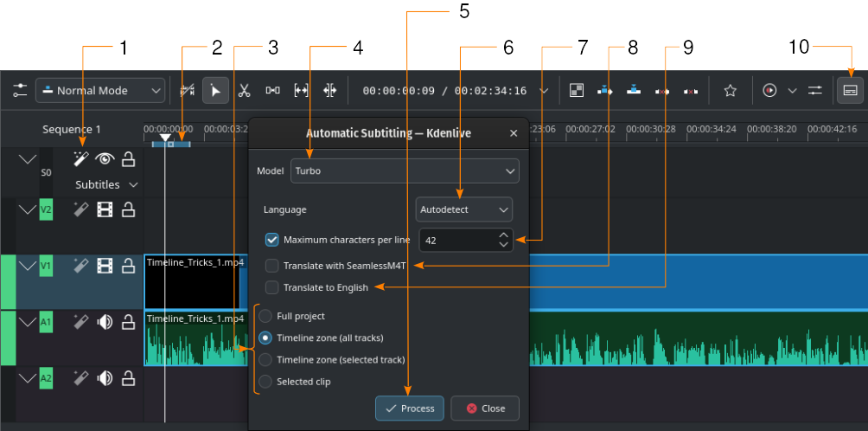Click the effects wand icon on track V2
This screenshot has height=431, width=868.
click(81, 210)
